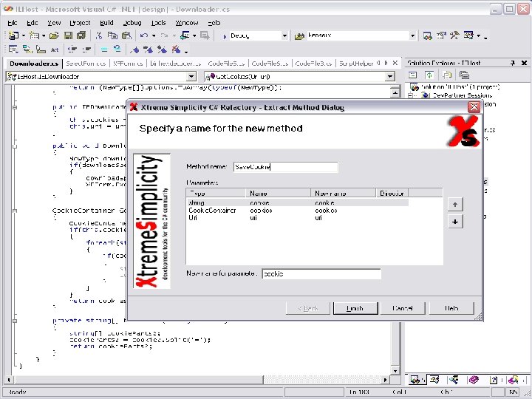Click the Show All Files icon
Image resolution: width=532 pixels, height=399 pixels.
pyautogui.click(x=447, y=75)
